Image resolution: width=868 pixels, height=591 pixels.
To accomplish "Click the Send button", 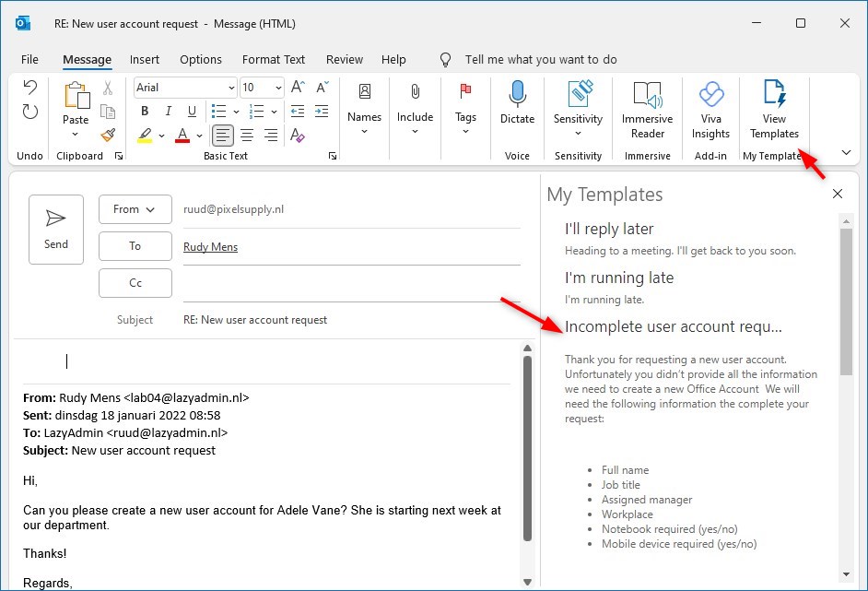I will point(55,229).
